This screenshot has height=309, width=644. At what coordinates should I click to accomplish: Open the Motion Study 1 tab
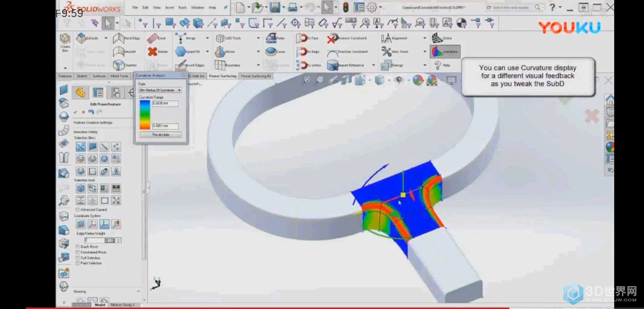point(122,305)
